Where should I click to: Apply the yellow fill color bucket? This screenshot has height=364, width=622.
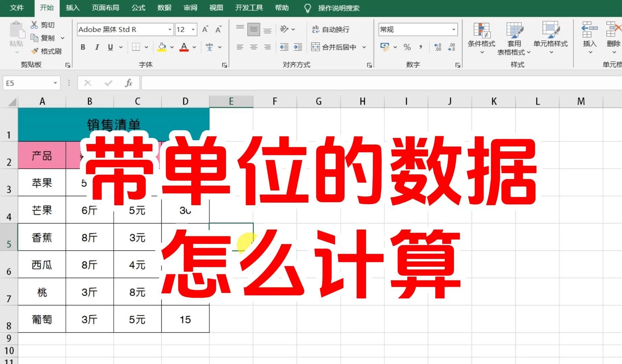[x=162, y=47]
